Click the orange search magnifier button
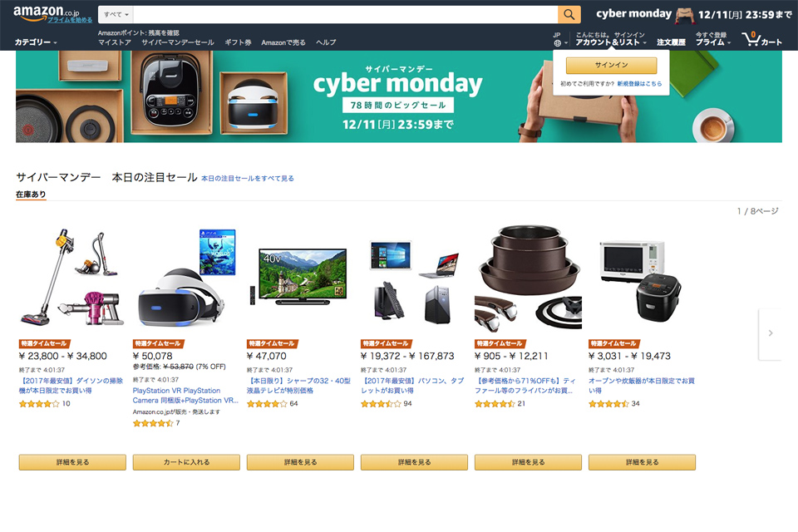 click(x=569, y=14)
